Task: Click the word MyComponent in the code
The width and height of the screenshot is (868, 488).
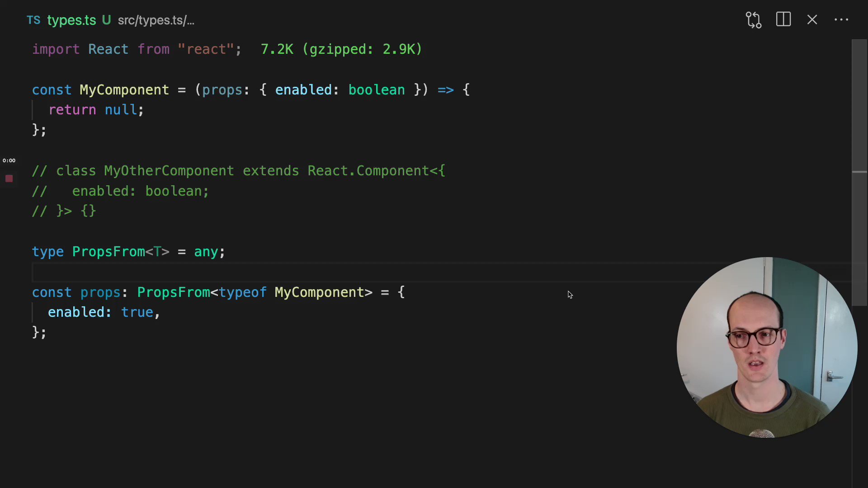Action: tap(124, 90)
